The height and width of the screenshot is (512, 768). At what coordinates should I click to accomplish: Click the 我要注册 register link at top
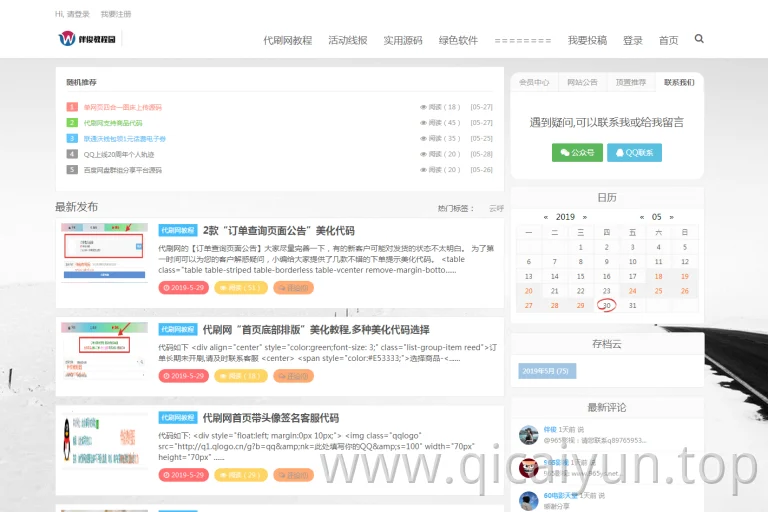pyautogui.click(x=116, y=14)
